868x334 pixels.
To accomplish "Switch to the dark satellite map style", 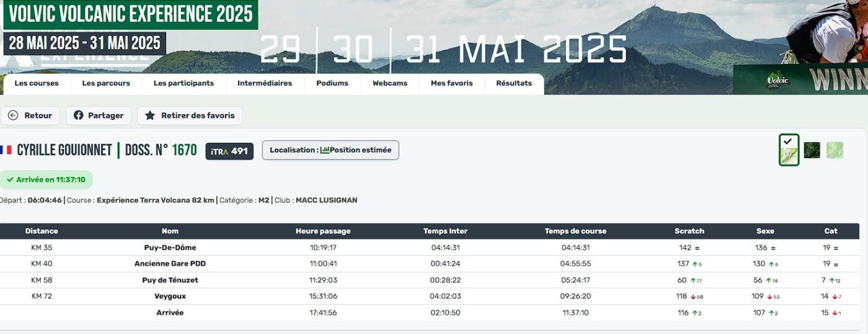I will 812,150.
